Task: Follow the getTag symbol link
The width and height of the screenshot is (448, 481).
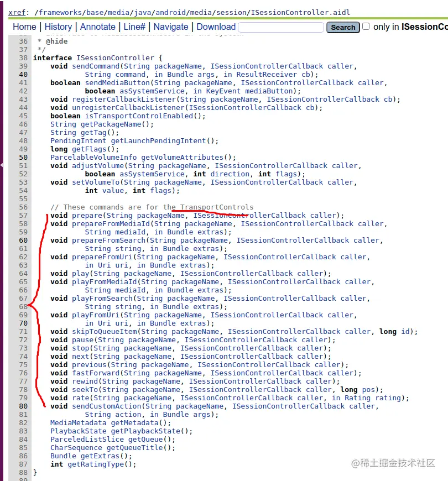Action: pos(93,132)
